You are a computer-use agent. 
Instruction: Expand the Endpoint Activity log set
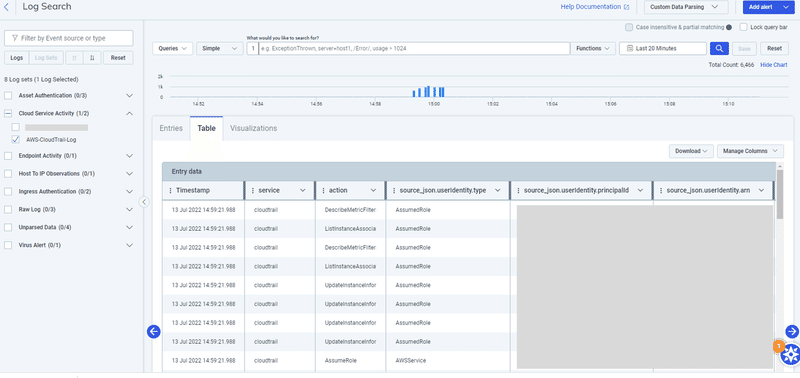pos(129,156)
